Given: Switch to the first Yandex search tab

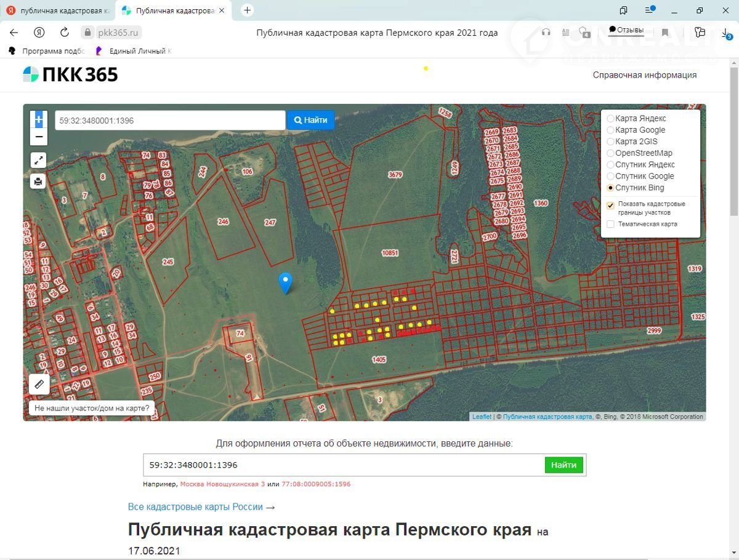Looking at the screenshot, I should point(59,10).
